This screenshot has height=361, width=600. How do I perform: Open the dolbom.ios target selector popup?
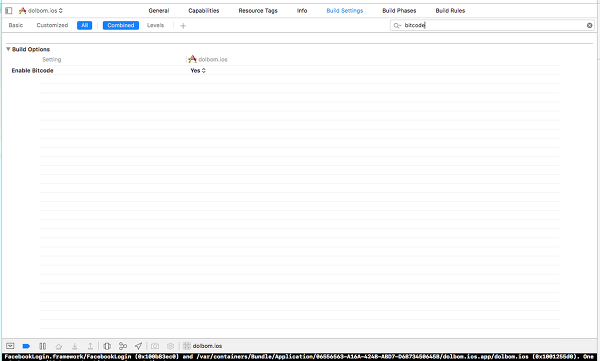click(41, 11)
